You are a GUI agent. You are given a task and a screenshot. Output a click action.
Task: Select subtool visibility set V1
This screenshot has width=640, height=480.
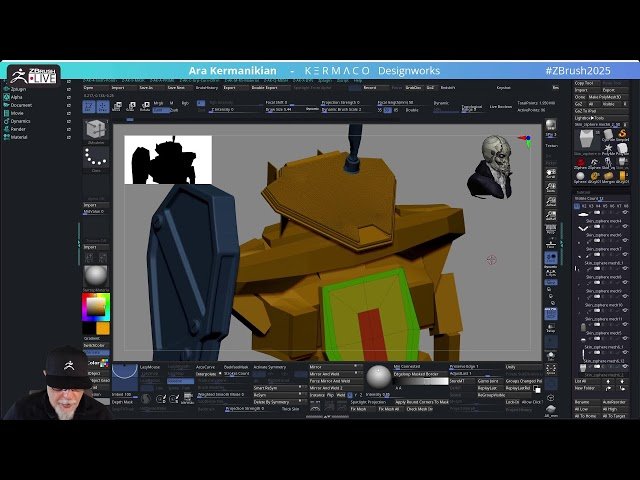tap(577, 206)
